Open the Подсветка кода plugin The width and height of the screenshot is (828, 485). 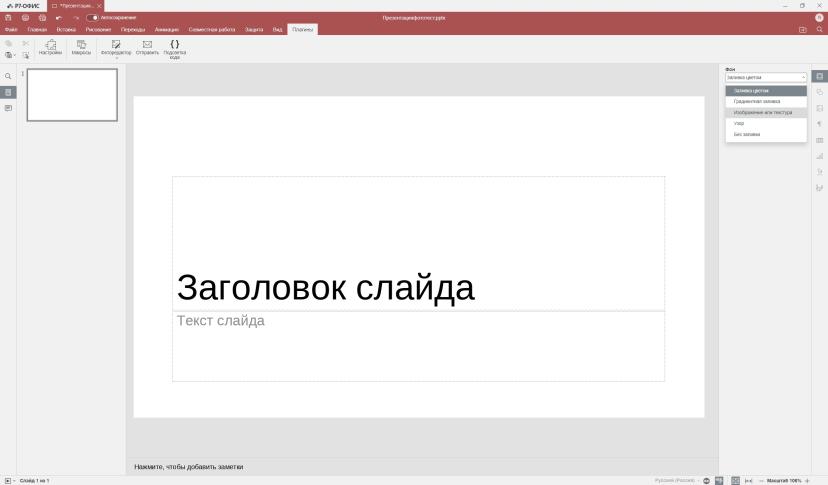pos(175,49)
